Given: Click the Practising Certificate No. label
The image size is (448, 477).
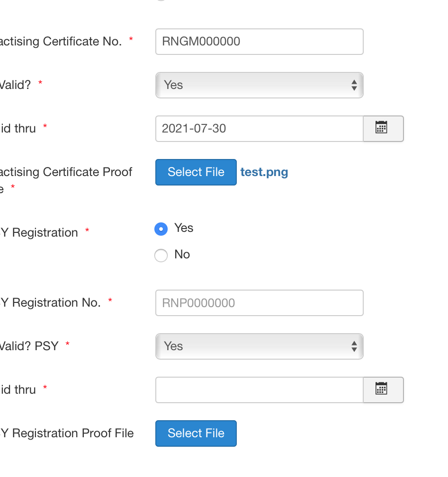Looking at the screenshot, I should tap(61, 41).
